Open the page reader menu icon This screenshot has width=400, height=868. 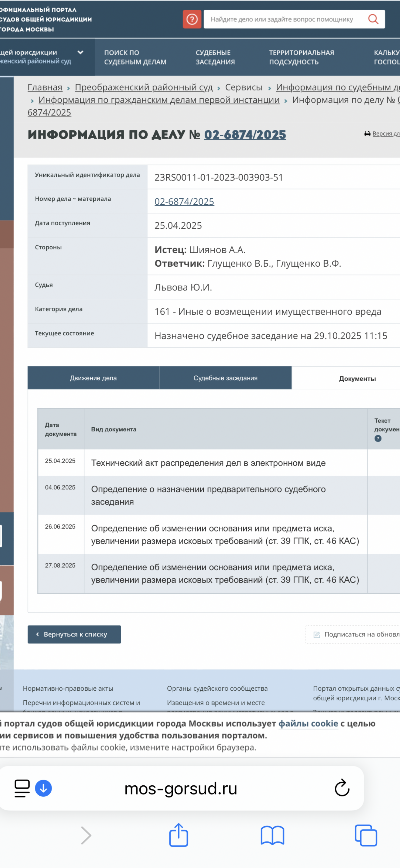pyautogui.click(x=22, y=788)
